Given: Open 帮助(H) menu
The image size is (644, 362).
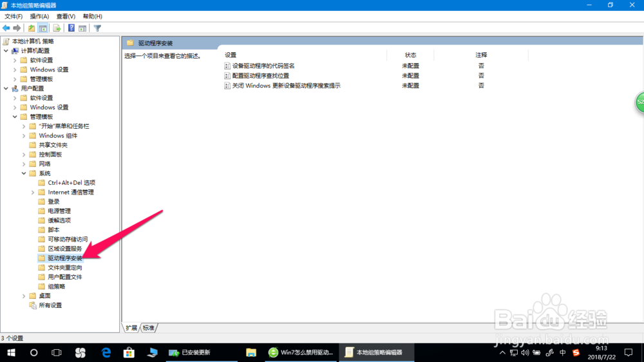Looking at the screenshot, I should point(92,17).
